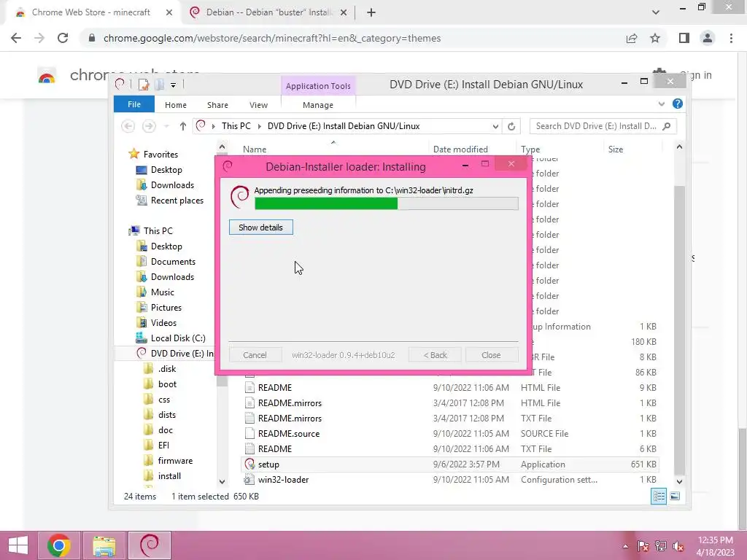Refresh the Explorer address bar
This screenshot has height=560, width=747.
click(x=511, y=126)
